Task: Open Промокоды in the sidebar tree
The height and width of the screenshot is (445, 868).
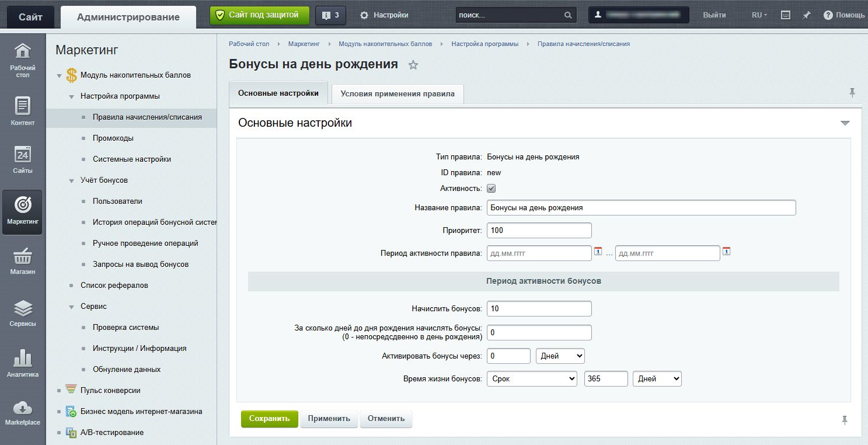Action: [x=113, y=138]
